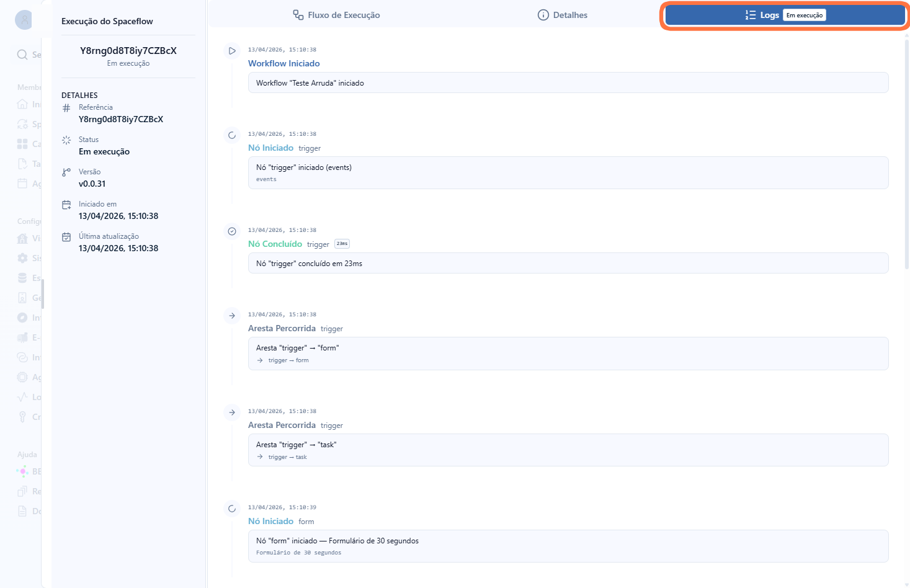The width and height of the screenshot is (910, 588).
Task: Select the Nó "trigger" concluído em 23ms message
Action: [568, 263]
